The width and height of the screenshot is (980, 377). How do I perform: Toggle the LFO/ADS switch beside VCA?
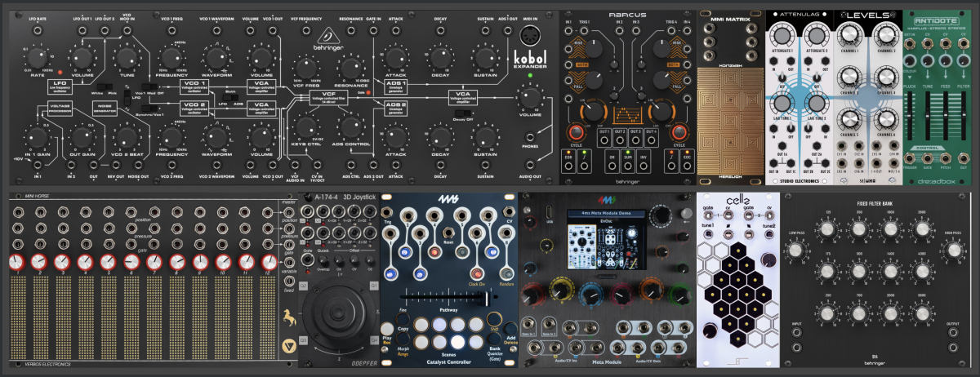click(x=230, y=97)
